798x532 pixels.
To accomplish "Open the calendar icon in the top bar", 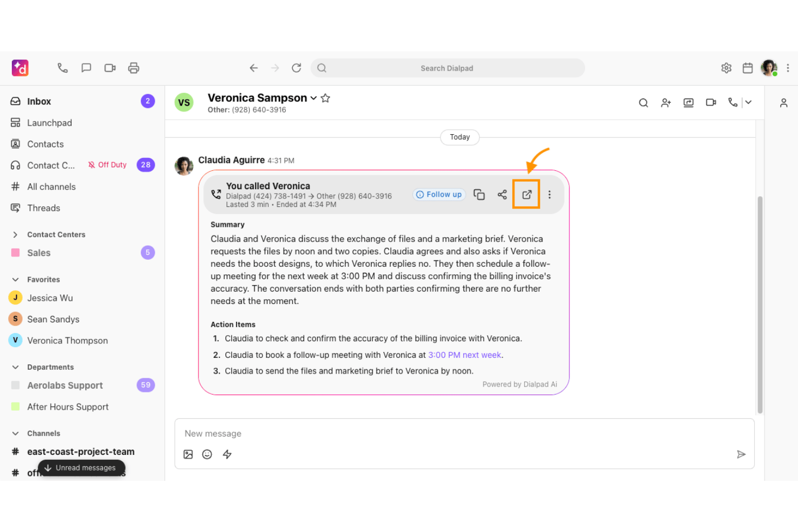I will [747, 68].
